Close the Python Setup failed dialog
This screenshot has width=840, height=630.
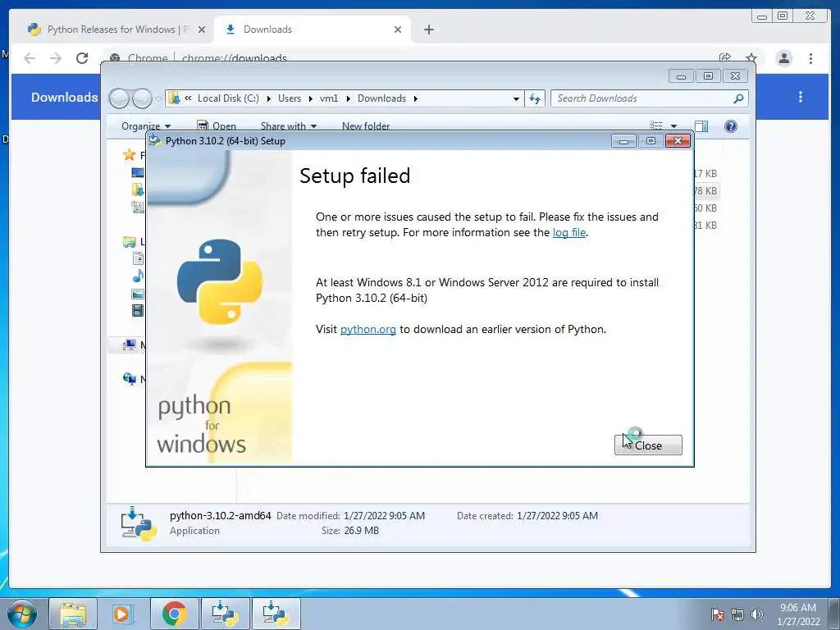(648, 445)
